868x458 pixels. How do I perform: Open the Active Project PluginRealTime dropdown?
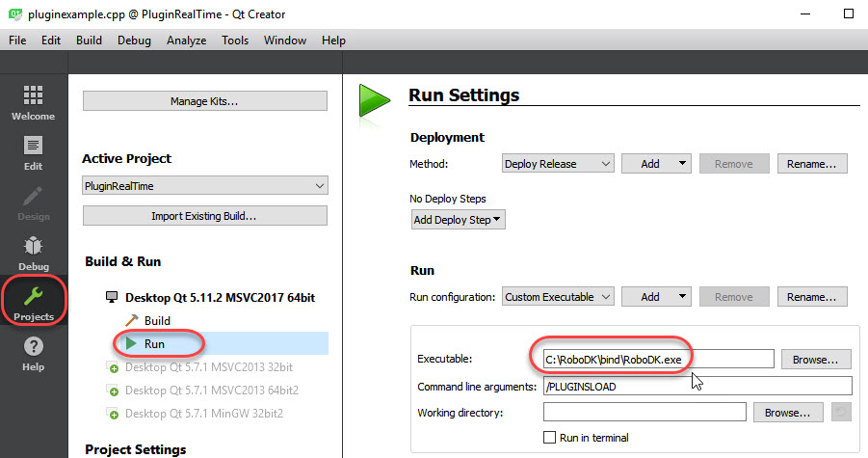(205, 185)
